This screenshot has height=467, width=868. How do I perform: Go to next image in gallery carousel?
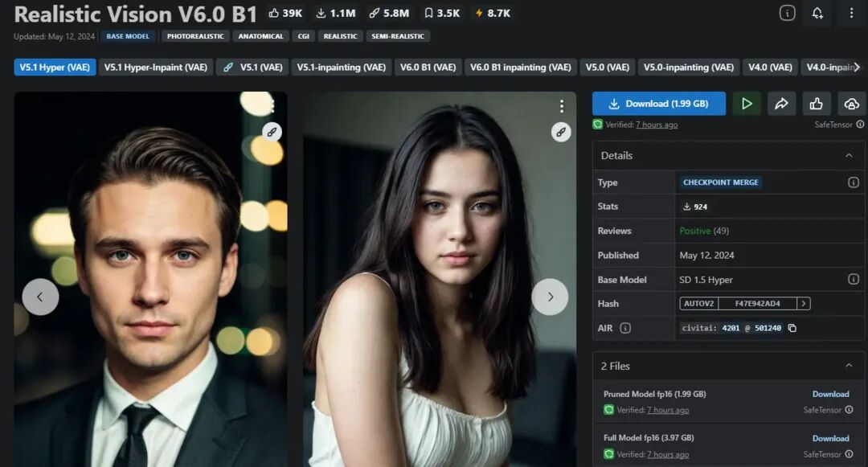pyautogui.click(x=550, y=297)
